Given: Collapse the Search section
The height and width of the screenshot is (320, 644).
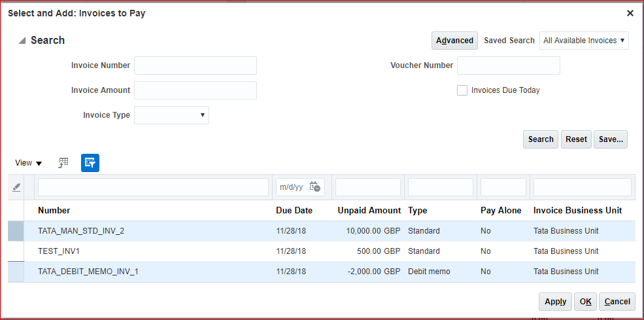Looking at the screenshot, I should (x=22, y=41).
